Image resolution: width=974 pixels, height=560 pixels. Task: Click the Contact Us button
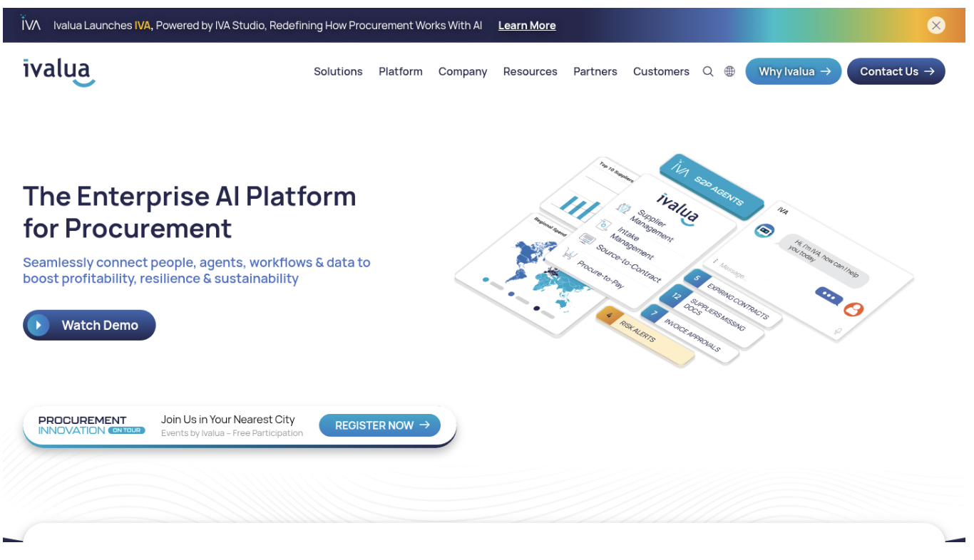click(x=896, y=71)
